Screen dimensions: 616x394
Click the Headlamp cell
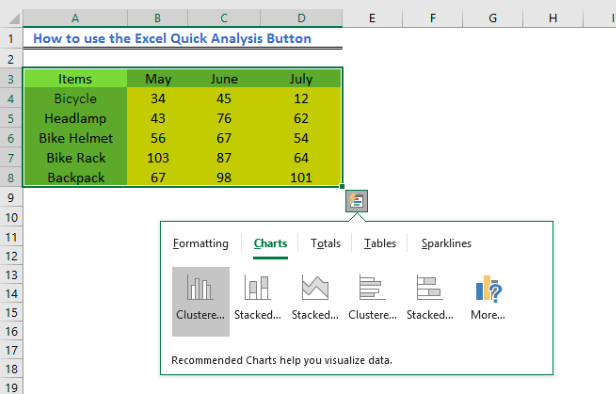click(75, 118)
